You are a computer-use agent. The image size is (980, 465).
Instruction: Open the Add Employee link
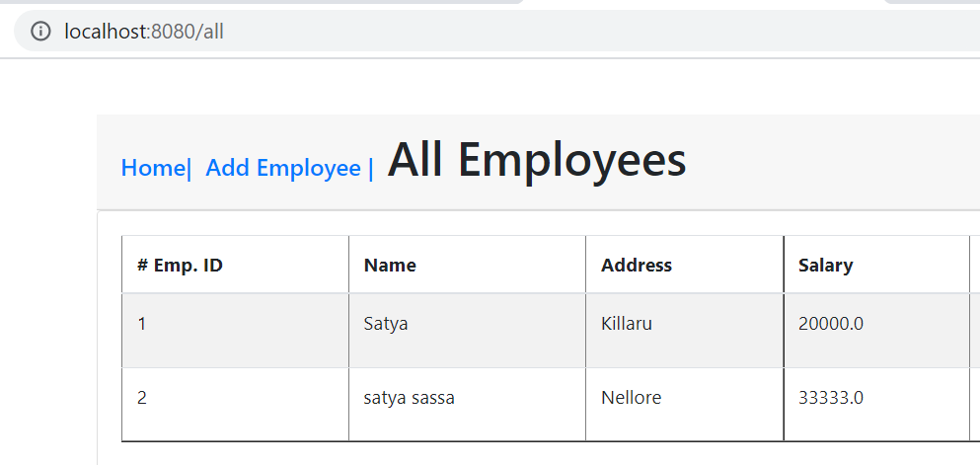tap(283, 168)
